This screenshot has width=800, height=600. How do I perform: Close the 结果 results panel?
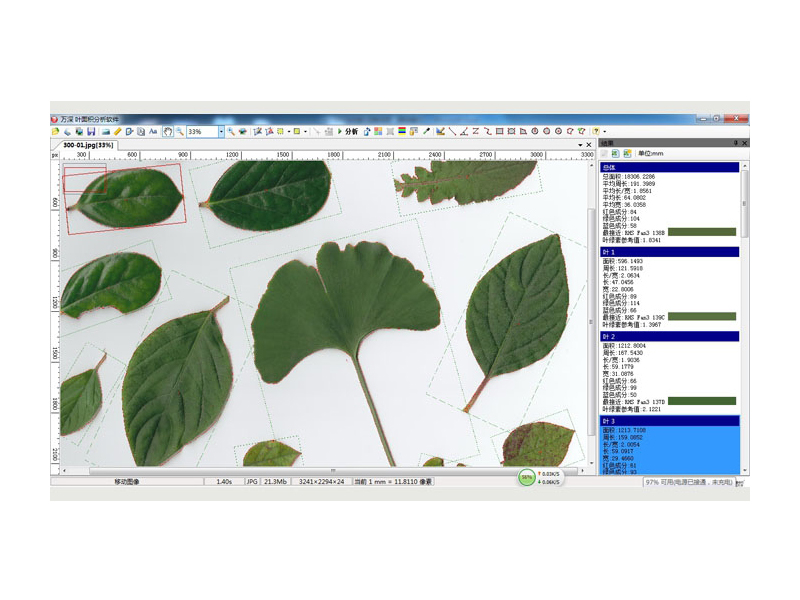pos(745,143)
